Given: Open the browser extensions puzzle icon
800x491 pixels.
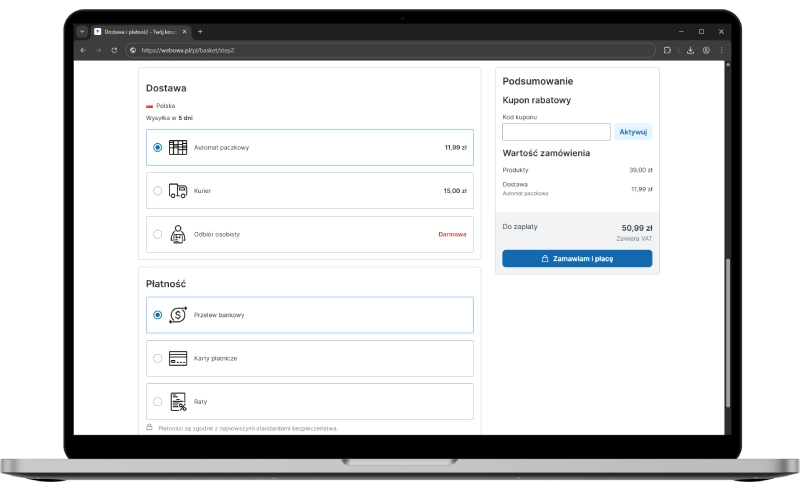Looking at the screenshot, I should (x=667, y=50).
